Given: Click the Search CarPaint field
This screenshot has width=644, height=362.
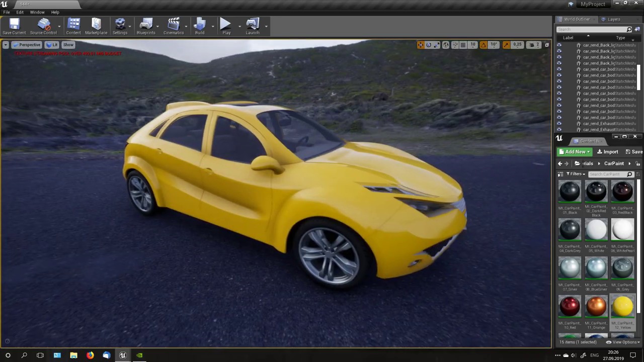Looking at the screenshot, I should 610,174.
